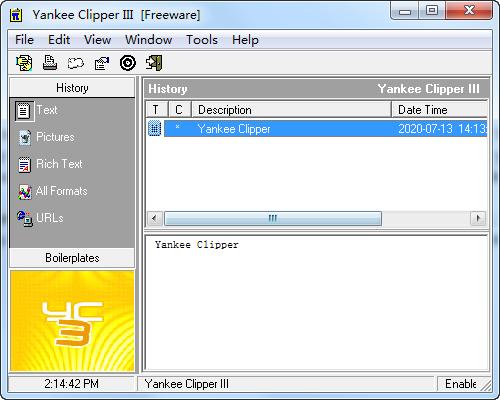This screenshot has width=500, height=400.
Task: Sort by the Date Time column header
Action: point(439,110)
